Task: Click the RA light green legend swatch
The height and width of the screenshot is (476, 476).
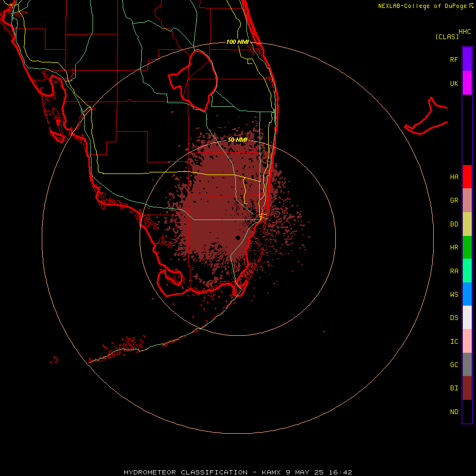Action: [467, 271]
